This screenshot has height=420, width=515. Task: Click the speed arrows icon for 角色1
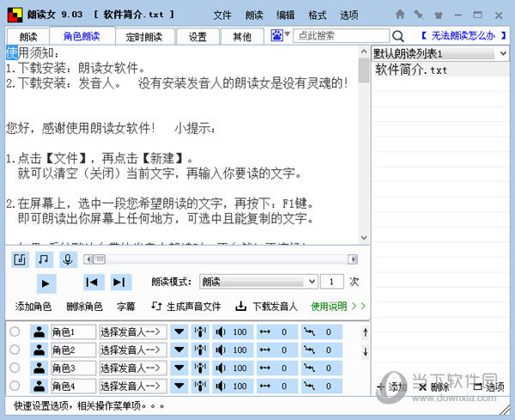tap(264, 332)
